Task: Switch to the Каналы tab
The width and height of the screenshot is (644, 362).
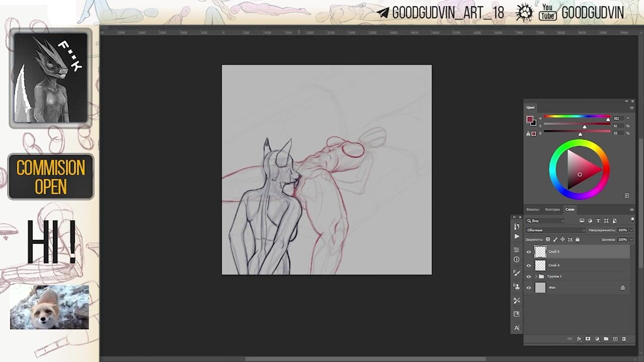Action: click(532, 209)
